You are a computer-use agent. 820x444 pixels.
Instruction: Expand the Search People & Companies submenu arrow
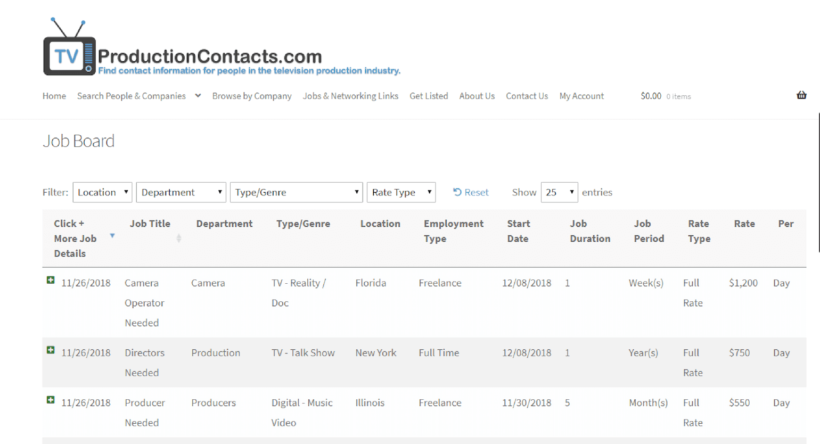198,96
